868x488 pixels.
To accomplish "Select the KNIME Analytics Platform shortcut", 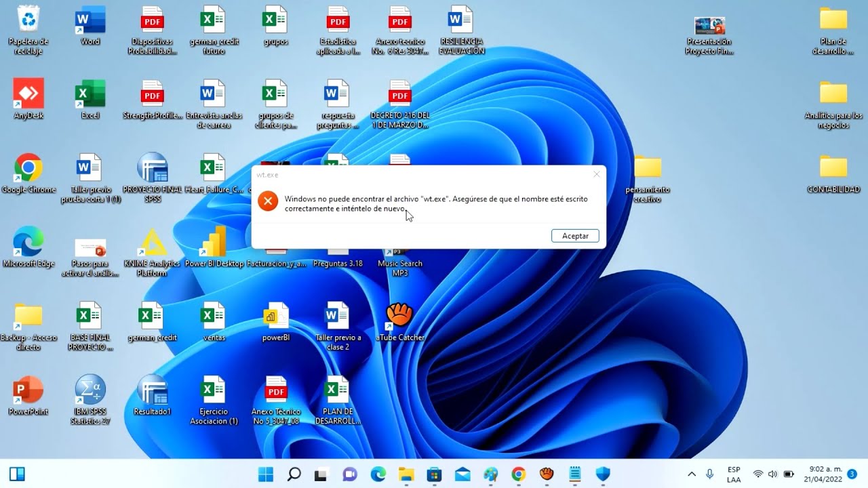I will point(152,252).
